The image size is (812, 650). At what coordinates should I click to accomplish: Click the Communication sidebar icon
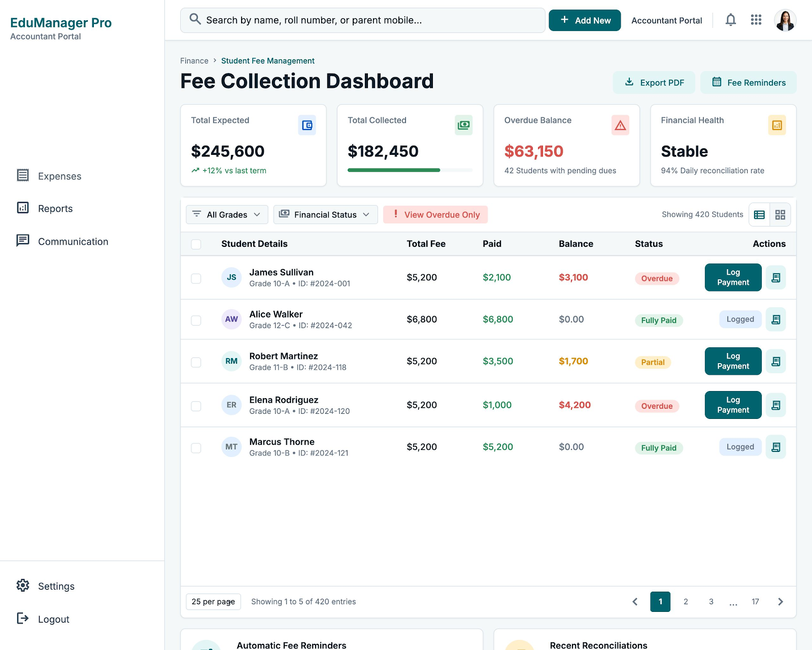(23, 240)
